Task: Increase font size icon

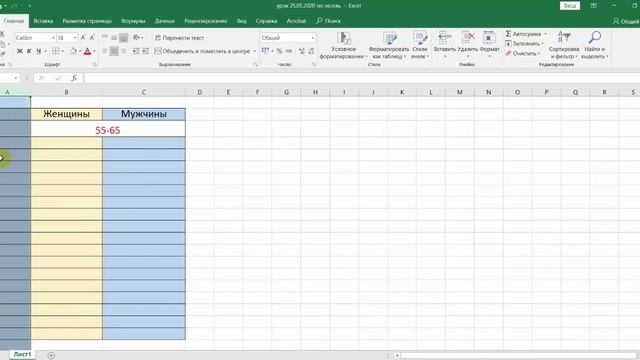Action: tap(83, 38)
